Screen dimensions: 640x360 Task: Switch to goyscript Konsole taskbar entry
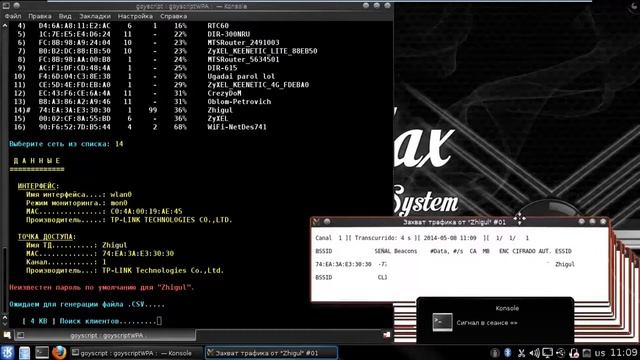pos(136,353)
